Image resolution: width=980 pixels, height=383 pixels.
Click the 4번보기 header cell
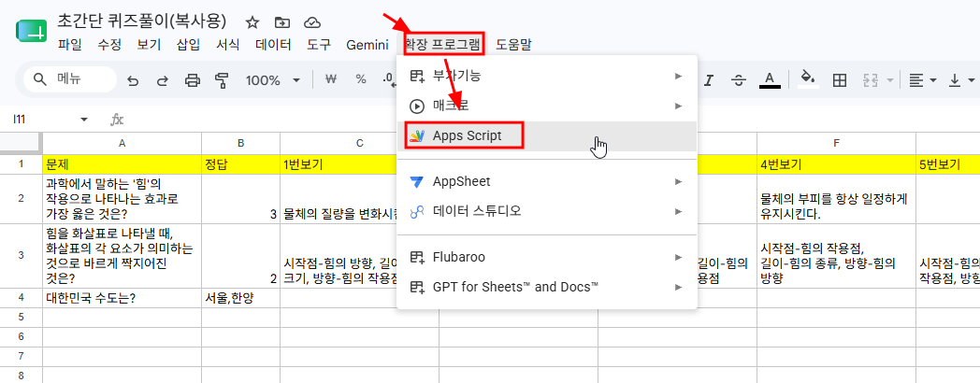pos(836,164)
